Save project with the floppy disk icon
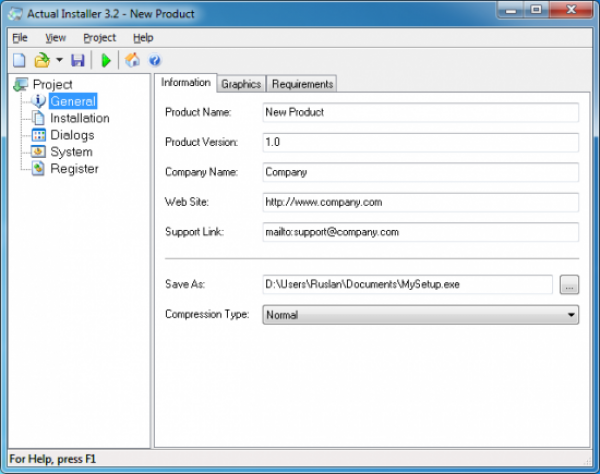 point(78,61)
